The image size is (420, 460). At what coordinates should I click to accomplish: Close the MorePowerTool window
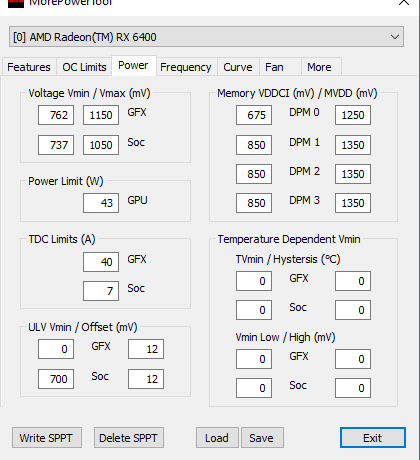[404, 3]
